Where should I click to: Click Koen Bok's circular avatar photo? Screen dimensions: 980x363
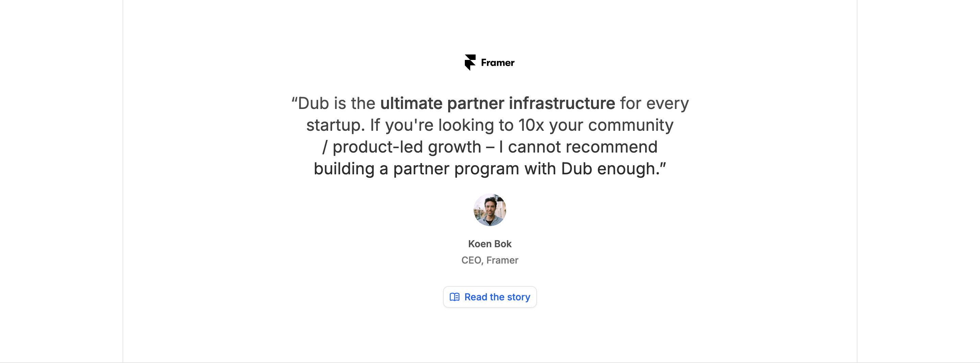point(490,210)
